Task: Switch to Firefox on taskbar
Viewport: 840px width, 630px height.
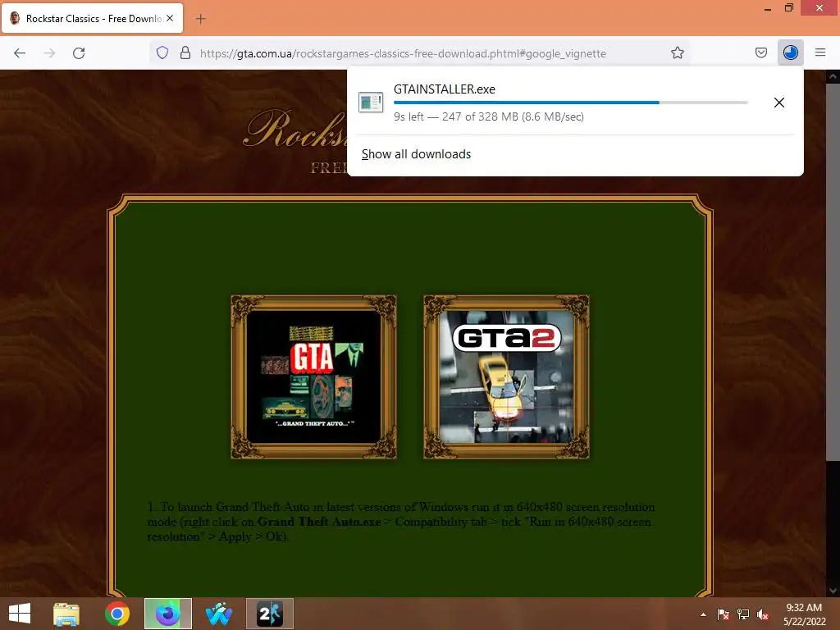Action: pyautogui.click(x=167, y=614)
